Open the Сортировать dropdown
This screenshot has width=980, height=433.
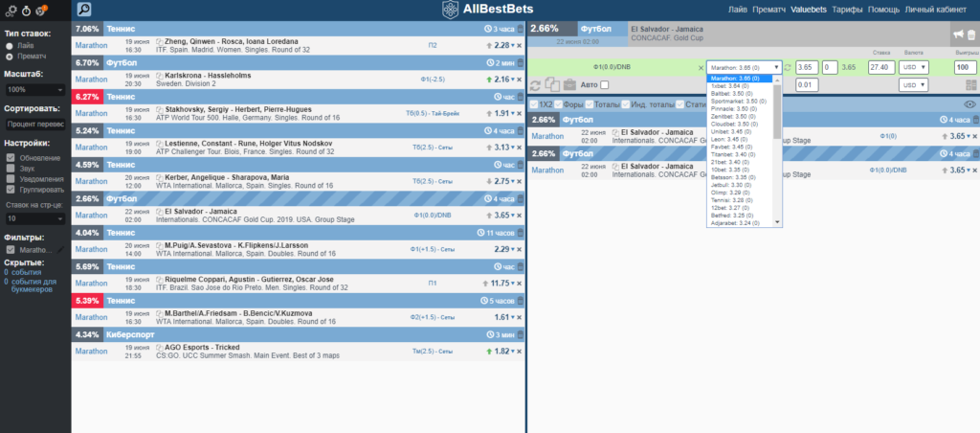(35, 124)
